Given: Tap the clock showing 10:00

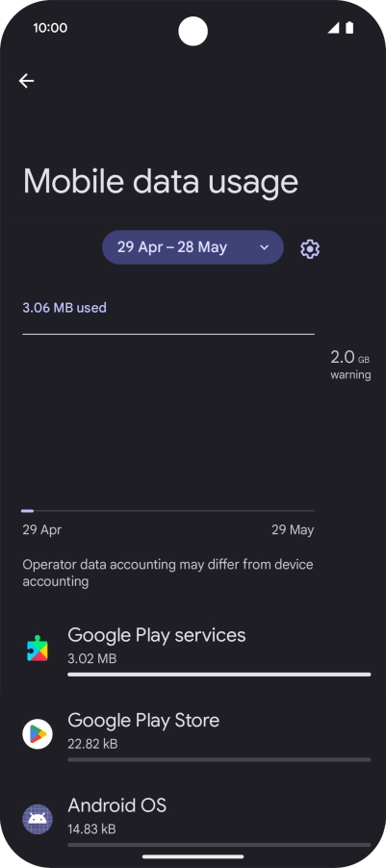Looking at the screenshot, I should pos(50,28).
